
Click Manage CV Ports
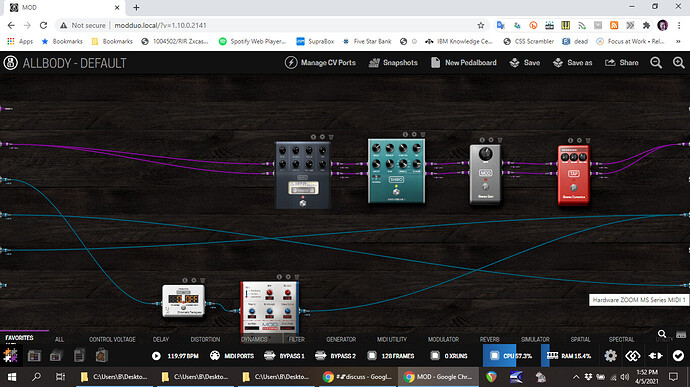point(320,63)
